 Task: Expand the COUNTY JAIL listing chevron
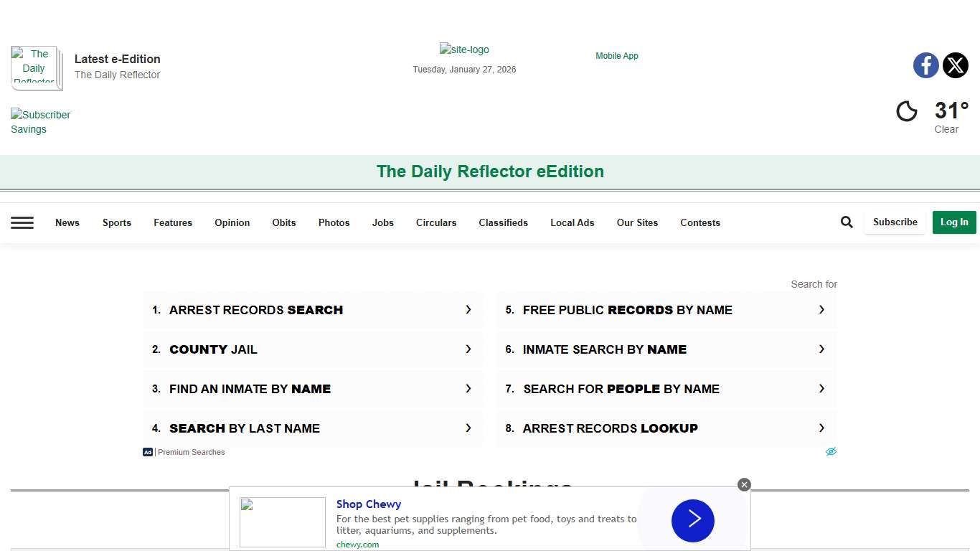coord(468,349)
